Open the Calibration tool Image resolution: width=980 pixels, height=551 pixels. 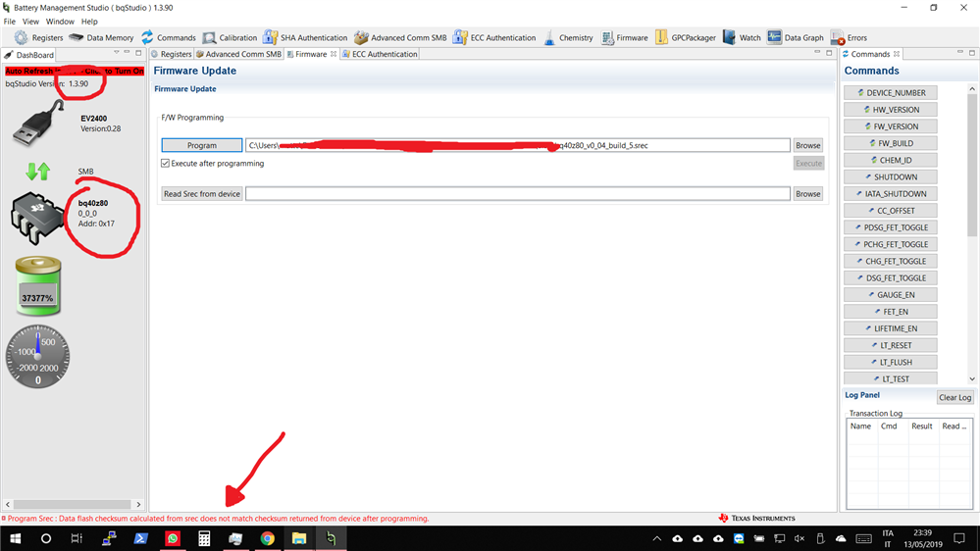[x=230, y=37]
